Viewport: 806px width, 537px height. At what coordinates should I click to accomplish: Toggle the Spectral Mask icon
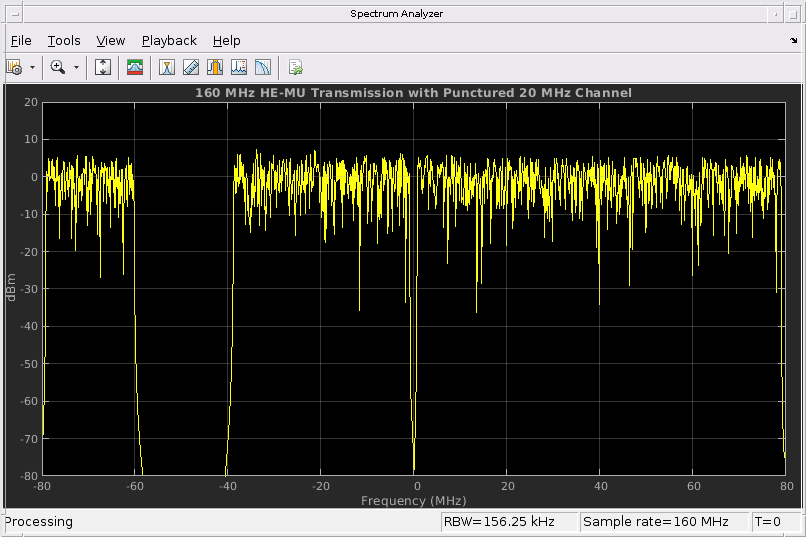pyautogui.click(x=135, y=67)
